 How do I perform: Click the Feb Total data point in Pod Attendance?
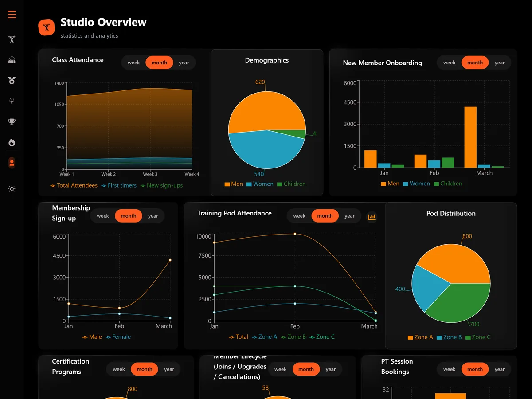click(x=295, y=234)
